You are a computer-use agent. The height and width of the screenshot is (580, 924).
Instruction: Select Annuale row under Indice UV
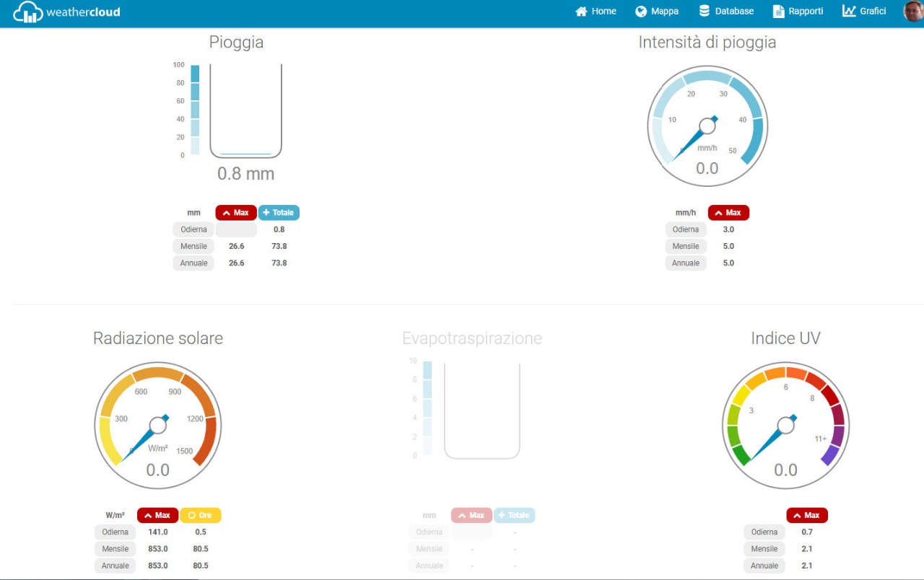click(764, 566)
